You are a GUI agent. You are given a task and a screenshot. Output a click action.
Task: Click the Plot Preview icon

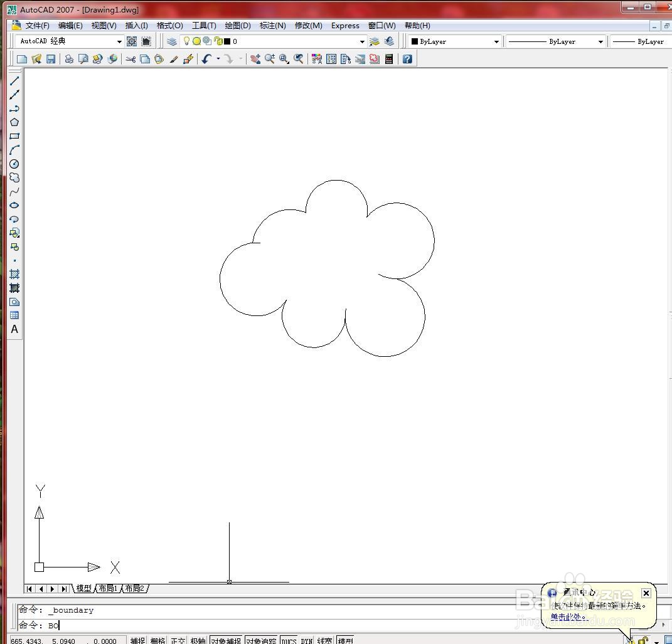coord(83,59)
